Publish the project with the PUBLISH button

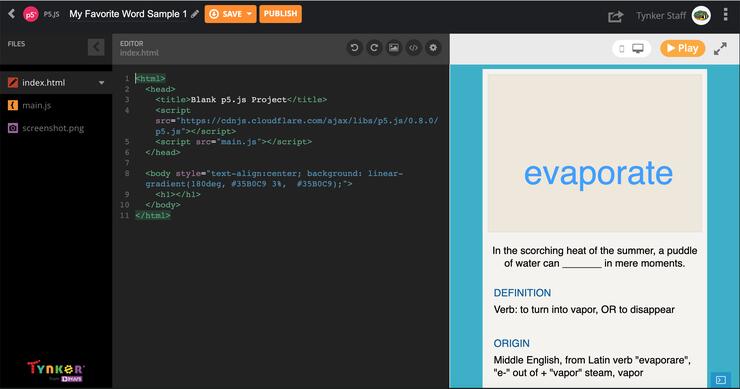click(280, 14)
